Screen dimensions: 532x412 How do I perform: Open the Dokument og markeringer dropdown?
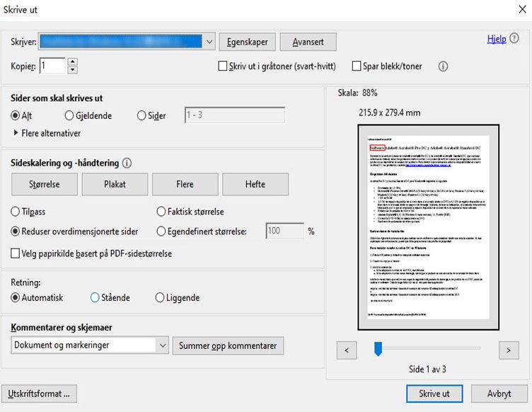point(90,345)
